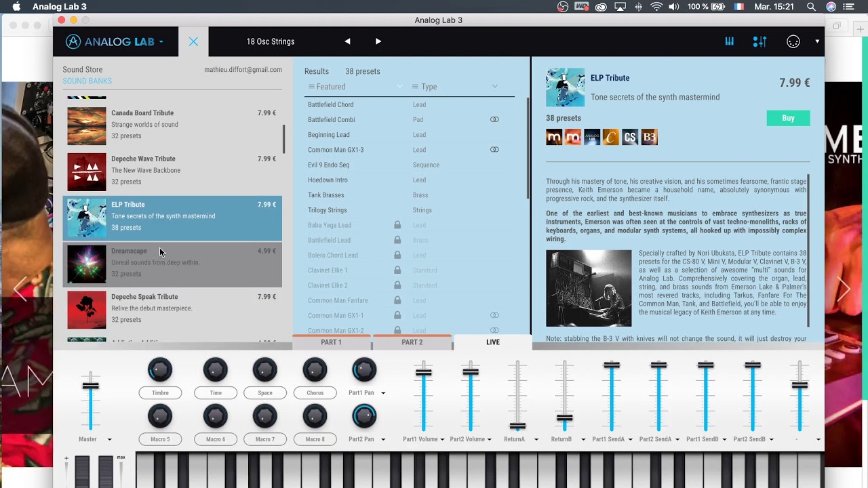Screen dimensions: 868x488
Task: Click the CS-80 V instrument icon
Action: click(x=630, y=137)
